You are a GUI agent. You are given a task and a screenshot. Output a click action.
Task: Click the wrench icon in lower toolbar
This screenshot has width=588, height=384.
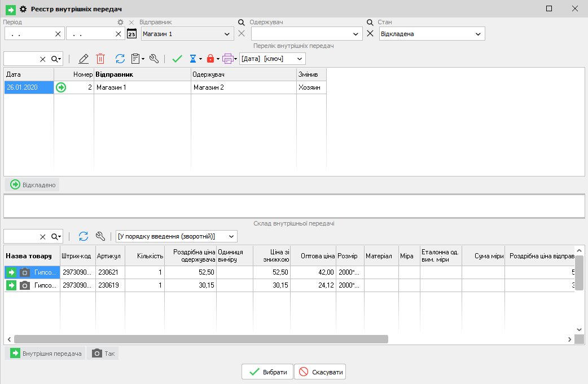[x=100, y=236]
